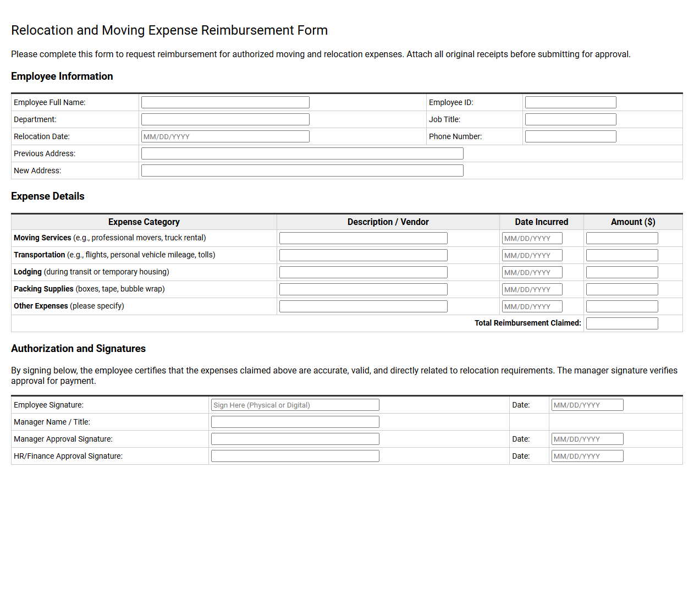The height and width of the screenshot is (616, 694).
Task: Click the 'Packing Supplies' category label
Action: pyautogui.click(x=43, y=289)
